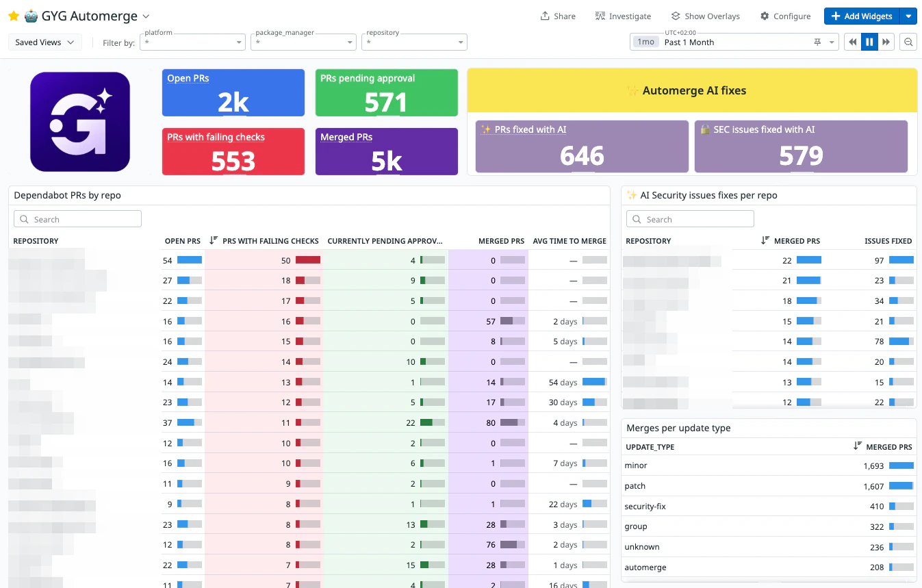Sort by AVG TIME TO MERGE column
Viewport: 922px width, 588px height.
[x=569, y=241]
